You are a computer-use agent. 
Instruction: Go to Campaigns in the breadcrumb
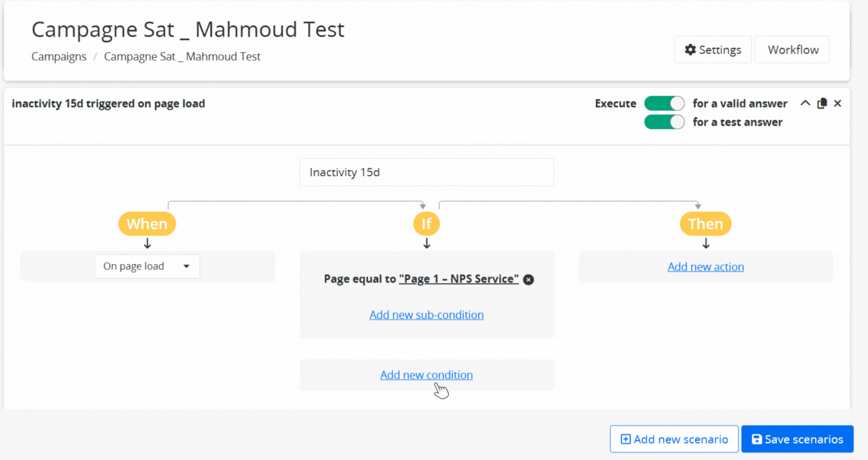point(59,57)
